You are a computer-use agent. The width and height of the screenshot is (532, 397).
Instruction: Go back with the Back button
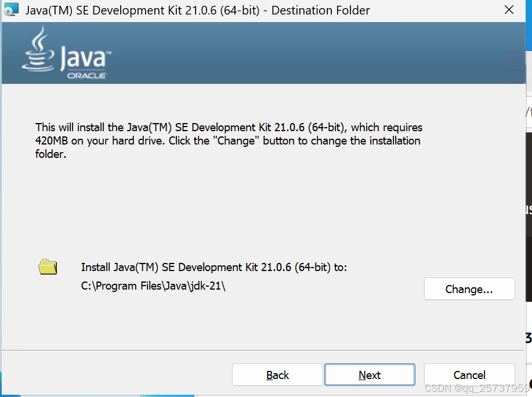point(277,374)
